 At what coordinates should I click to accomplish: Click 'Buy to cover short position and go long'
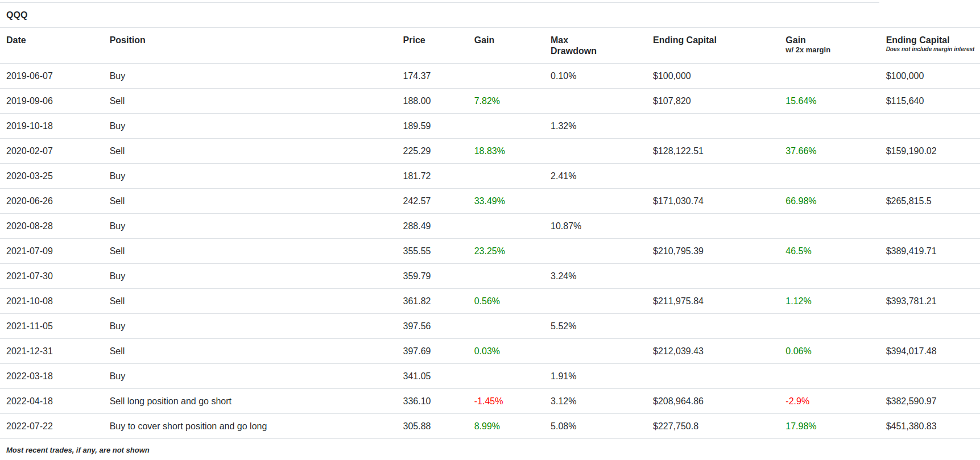tap(188, 426)
